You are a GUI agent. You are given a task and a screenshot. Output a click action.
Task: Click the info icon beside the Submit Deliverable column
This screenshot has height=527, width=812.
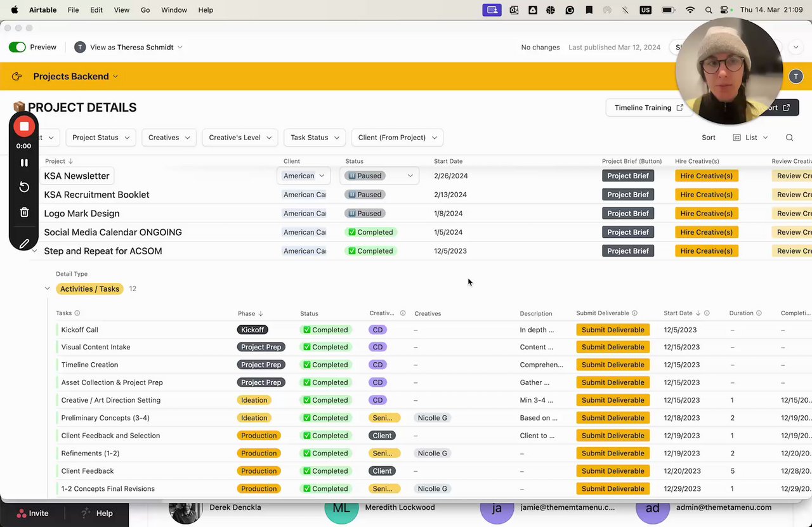(634, 313)
